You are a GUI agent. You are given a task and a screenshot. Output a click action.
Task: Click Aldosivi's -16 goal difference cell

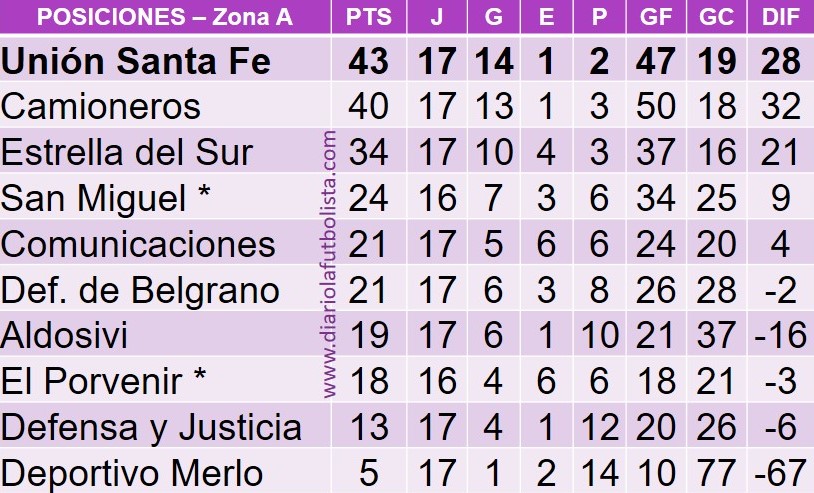780,335
